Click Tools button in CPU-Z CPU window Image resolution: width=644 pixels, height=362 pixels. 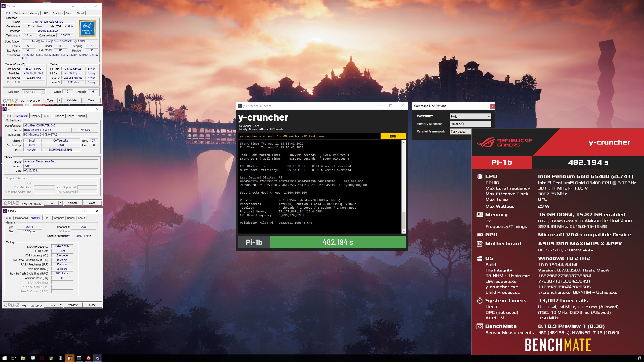50,100
